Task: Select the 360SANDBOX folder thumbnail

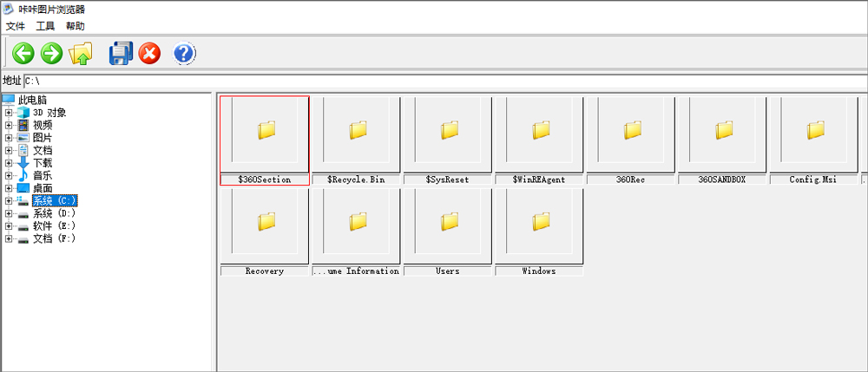Action: [722, 134]
